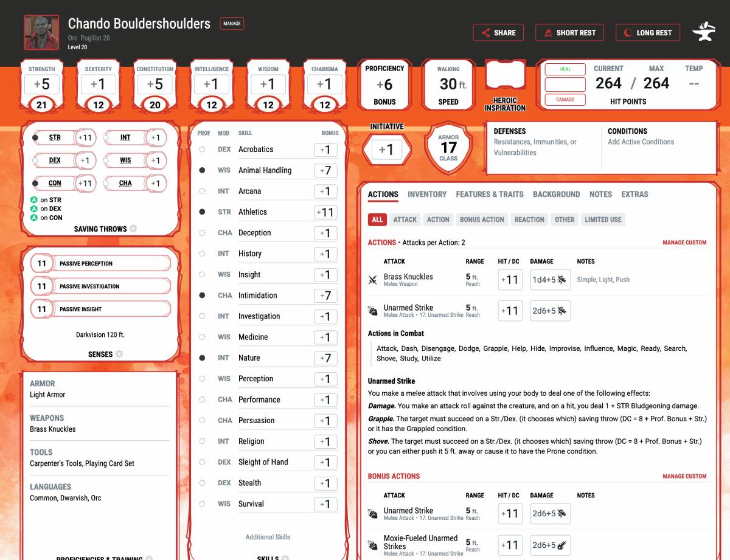Roll the Athletics +11 skill bonus
This screenshot has width=730, height=560.
click(x=325, y=212)
